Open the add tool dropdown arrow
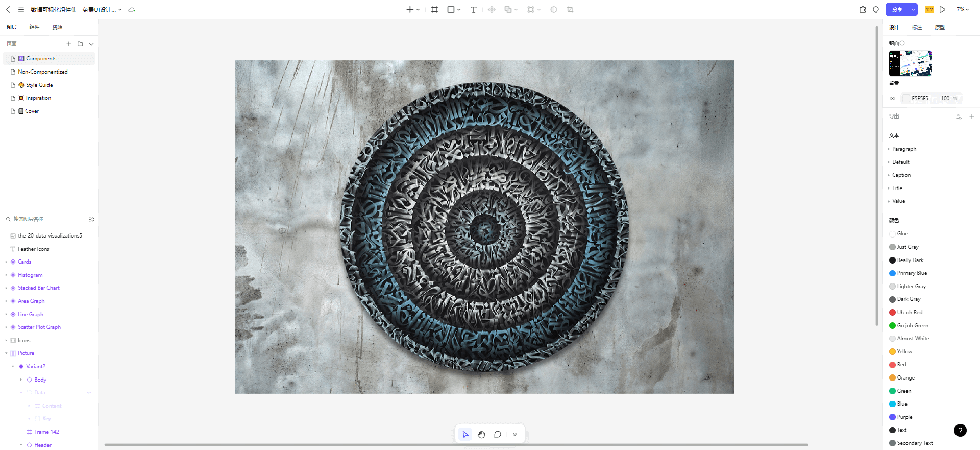The image size is (980, 450). click(x=418, y=10)
